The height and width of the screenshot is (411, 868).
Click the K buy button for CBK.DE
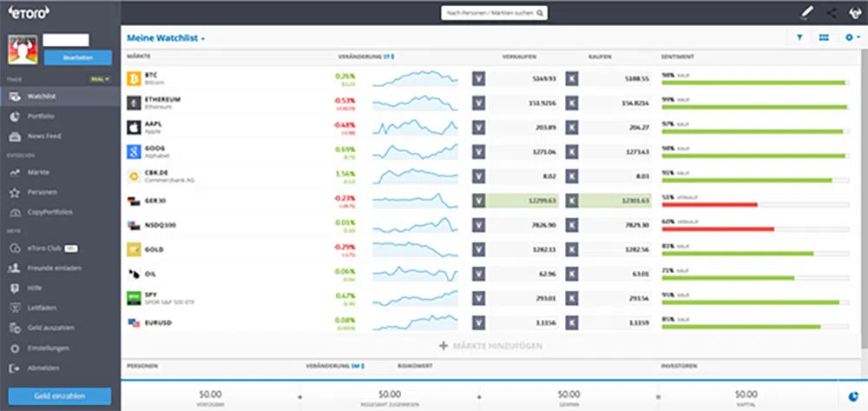point(572,176)
